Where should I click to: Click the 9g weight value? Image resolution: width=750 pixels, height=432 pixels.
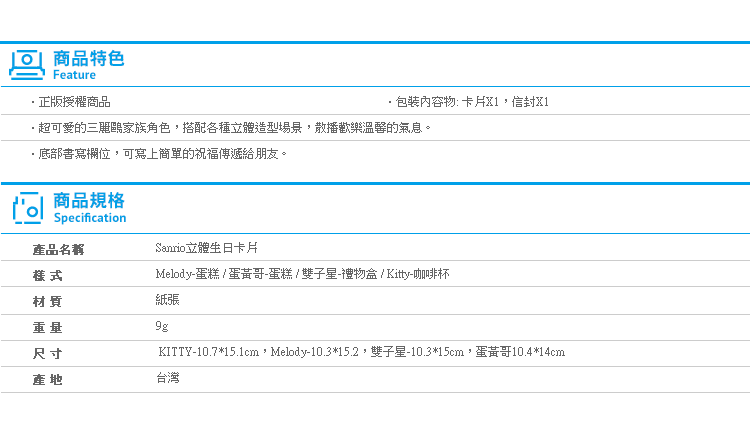pyautogui.click(x=161, y=326)
